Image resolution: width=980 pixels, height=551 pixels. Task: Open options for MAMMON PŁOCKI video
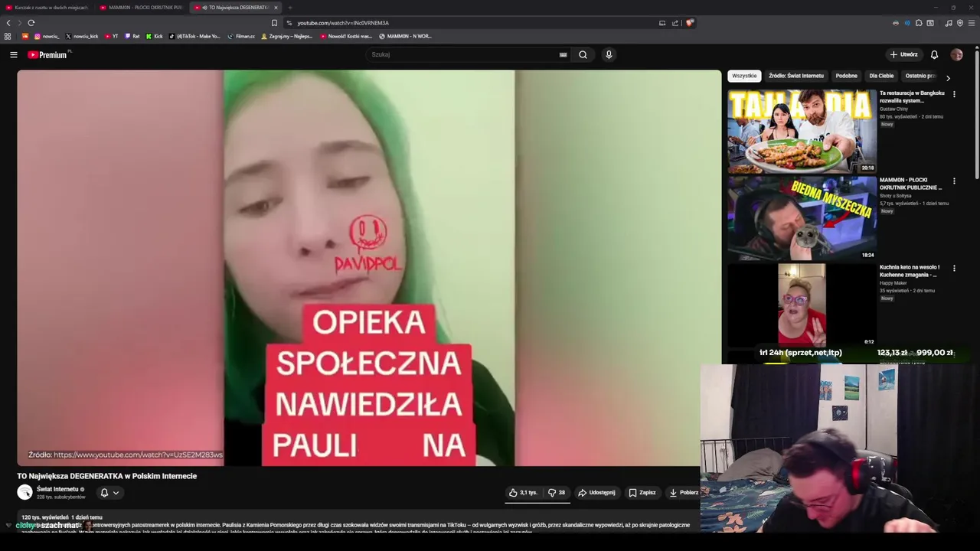point(954,181)
